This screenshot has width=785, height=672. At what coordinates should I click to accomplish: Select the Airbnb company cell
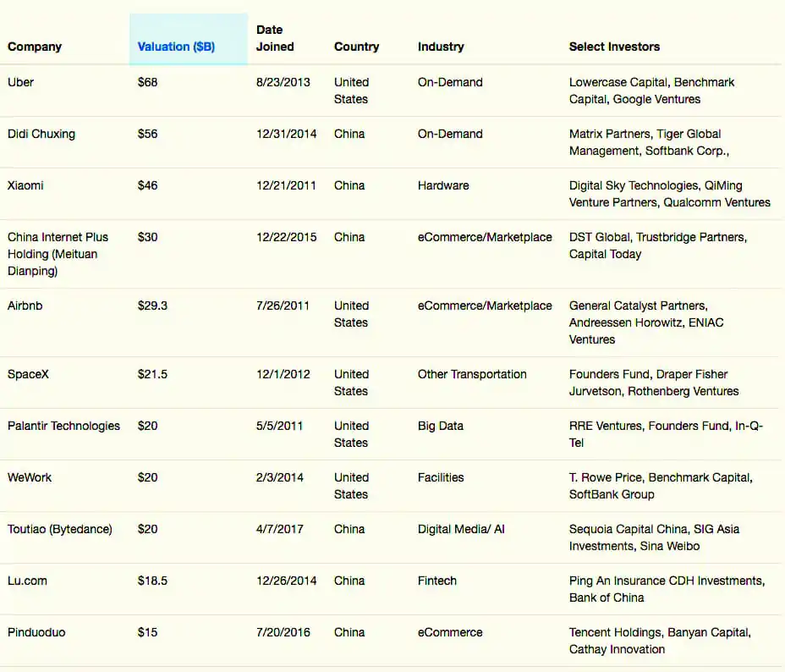tap(25, 306)
